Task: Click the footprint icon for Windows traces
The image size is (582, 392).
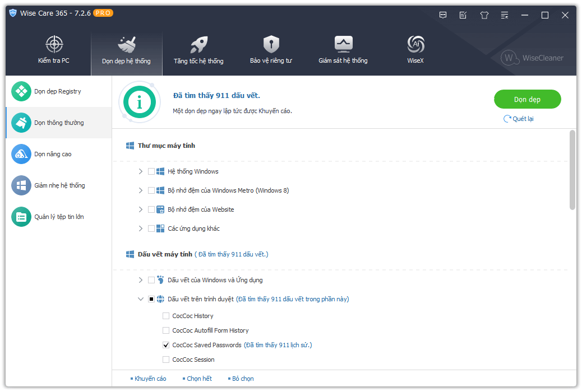Action: point(160,279)
